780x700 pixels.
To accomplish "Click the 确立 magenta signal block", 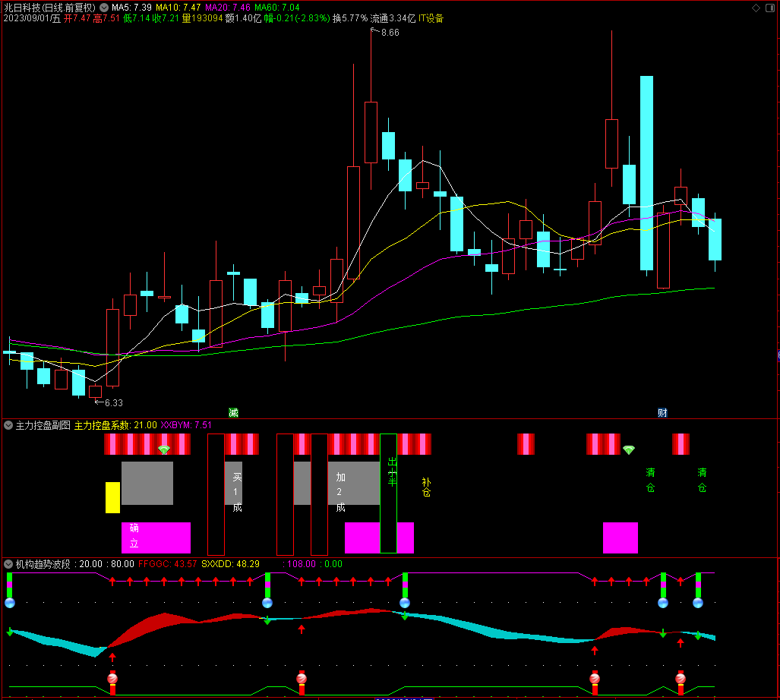I will pyautogui.click(x=156, y=538).
